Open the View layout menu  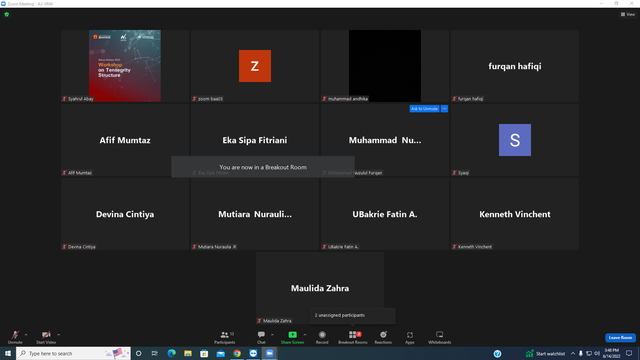click(628, 14)
